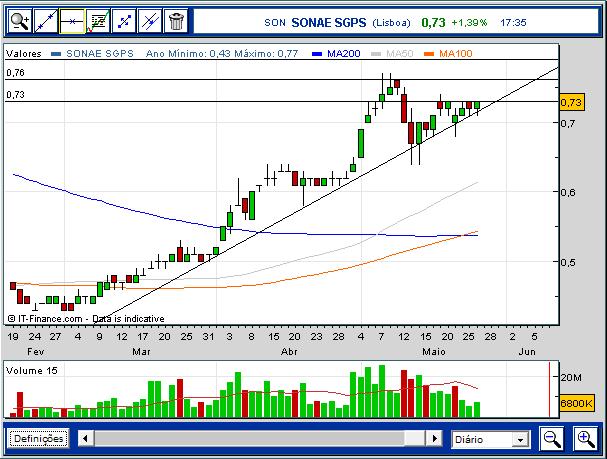Select the zoom-in magnifier tool in toolbar
607x459 pixels.
click(20, 21)
